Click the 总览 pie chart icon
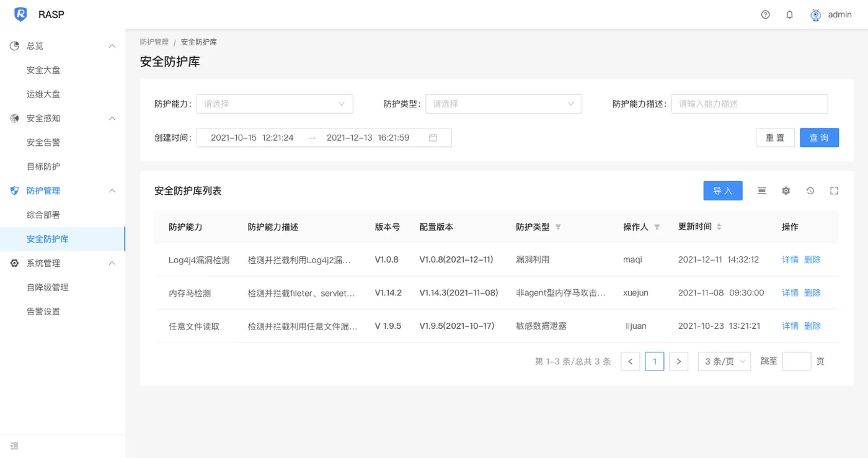This screenshot has height=458, width=868. (14, 46)
